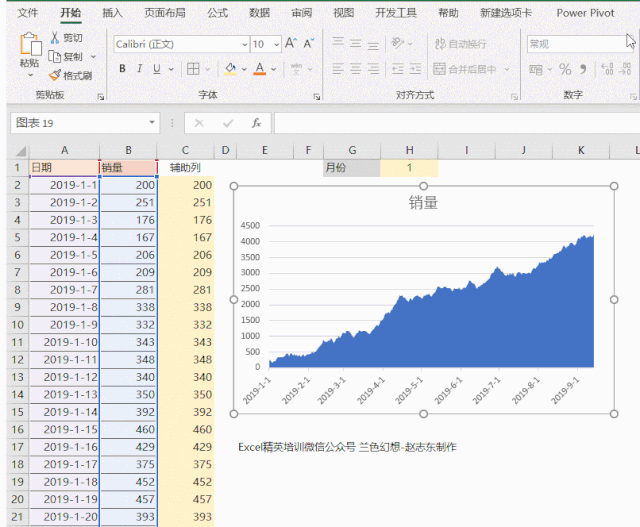Increase font size with large A

click(x=291, y=43)
